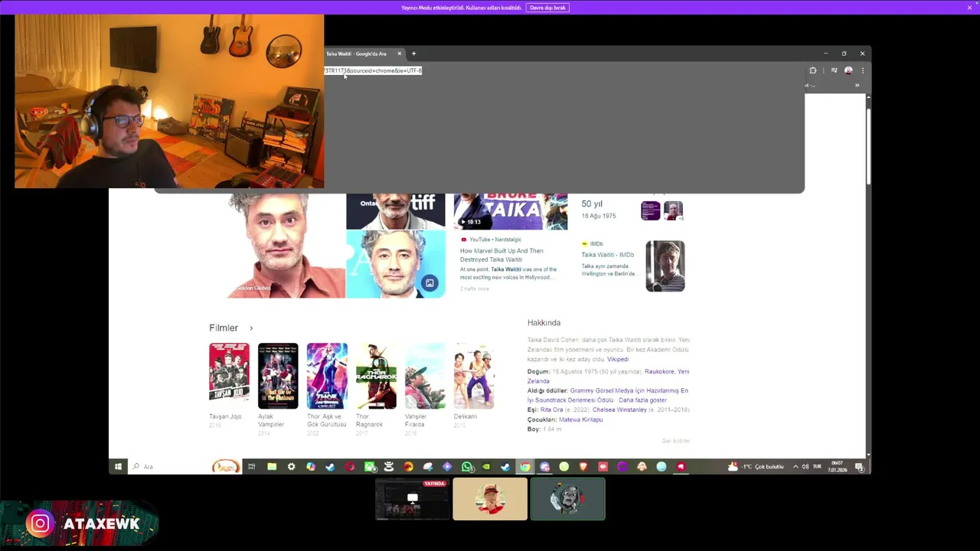
Task: Click Devre dışı bırak button
Action: (x=547, y=8)
